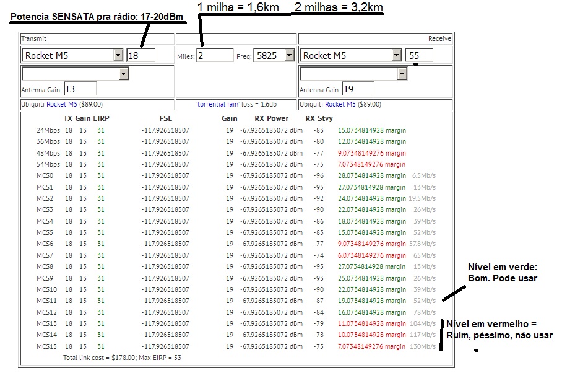
Task: Click the Total link cost summary text
Action: pos(122,358)
